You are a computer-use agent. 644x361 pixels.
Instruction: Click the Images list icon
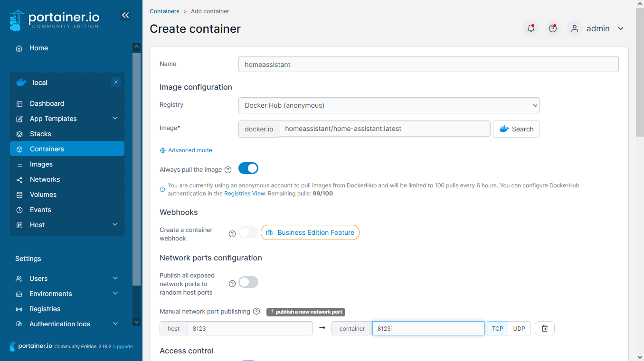pyautogui.click(x=19, y=165)
